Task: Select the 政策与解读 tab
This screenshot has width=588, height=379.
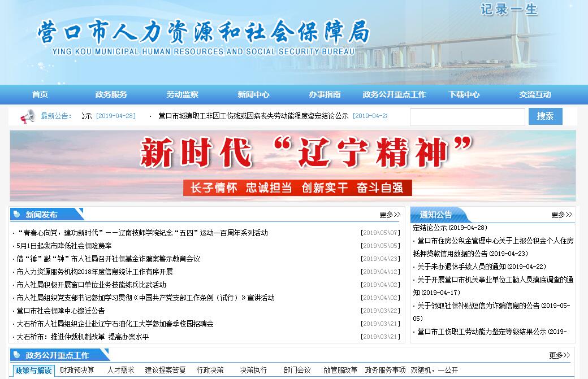Action: pos(33,371)
